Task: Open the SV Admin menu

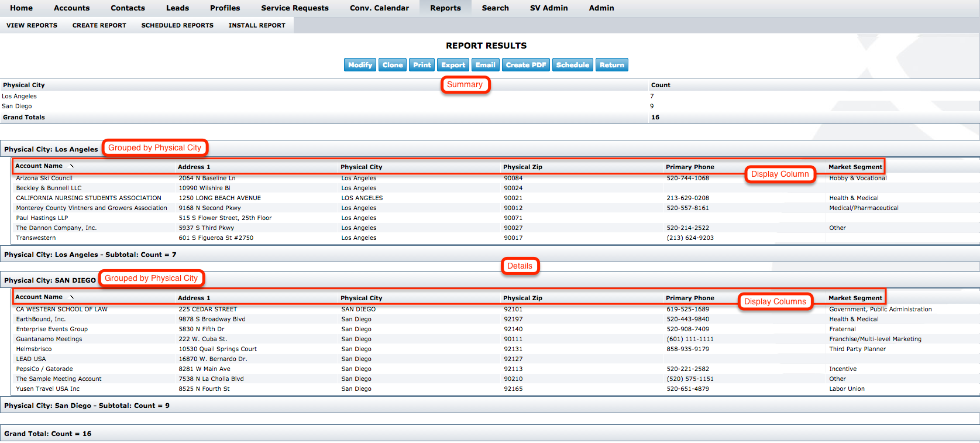Action: pos(549,8)
